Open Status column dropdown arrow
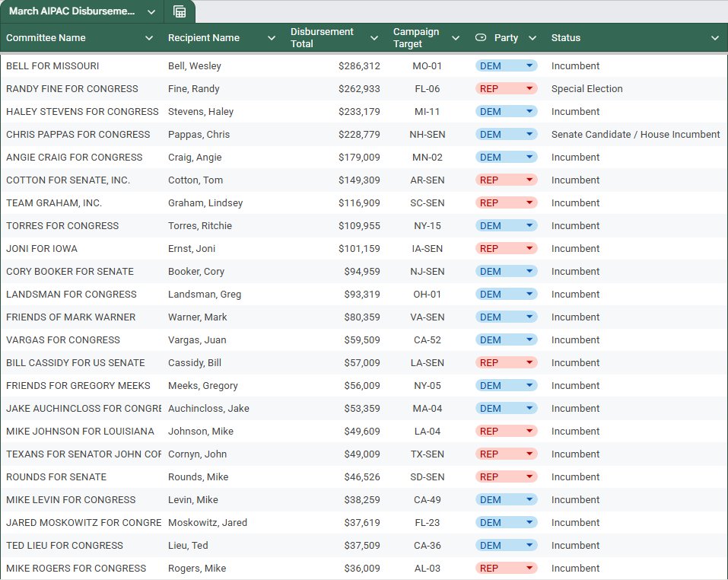728x580 pixels. click(x=715, y=38)
